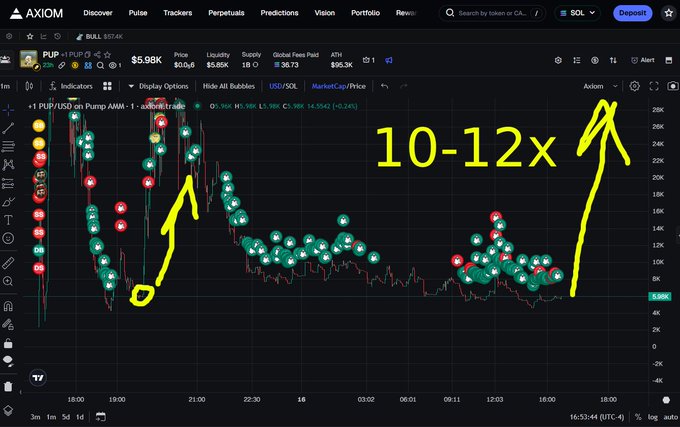The image size is (680, 427).
Task: Open go-to-date calendar icon
Action: [101, 417]
